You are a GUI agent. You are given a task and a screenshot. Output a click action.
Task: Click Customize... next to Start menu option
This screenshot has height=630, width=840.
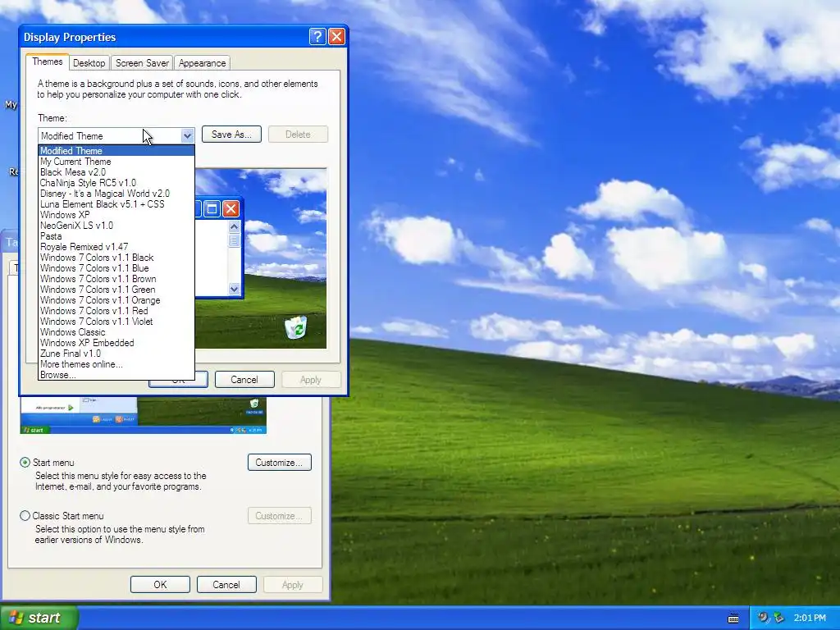coord(279,463)
